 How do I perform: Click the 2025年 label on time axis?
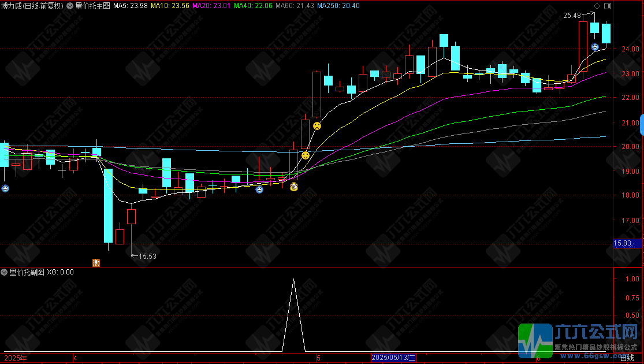16,358
